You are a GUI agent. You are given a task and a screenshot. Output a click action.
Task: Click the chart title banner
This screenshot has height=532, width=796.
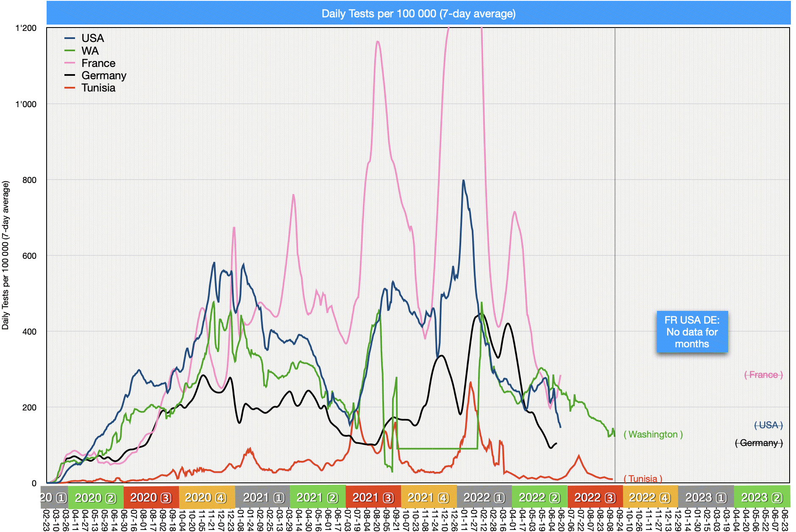[418, 14]
